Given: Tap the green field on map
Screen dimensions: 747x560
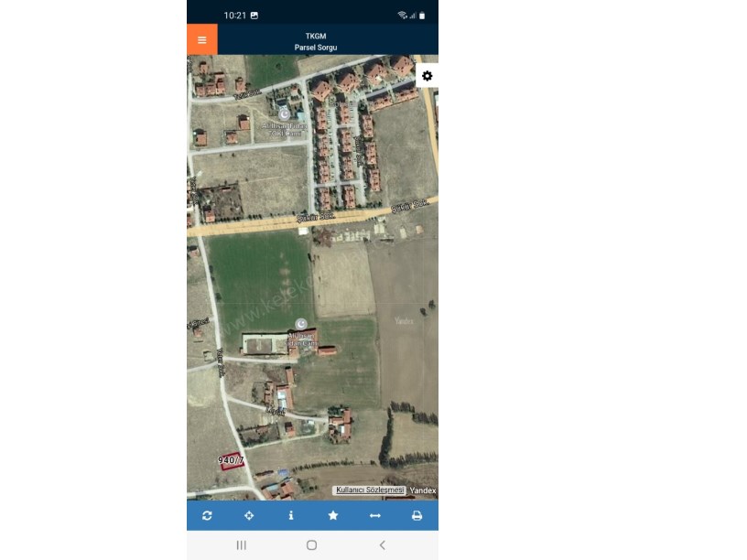Looking at the screenshot, I should pos(260,281).
